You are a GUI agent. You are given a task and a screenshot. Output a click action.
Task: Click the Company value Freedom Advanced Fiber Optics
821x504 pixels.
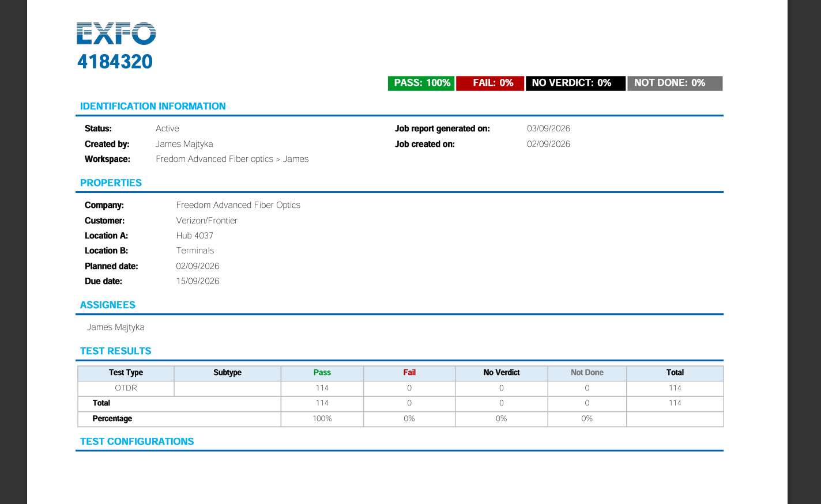pos(238,205)
